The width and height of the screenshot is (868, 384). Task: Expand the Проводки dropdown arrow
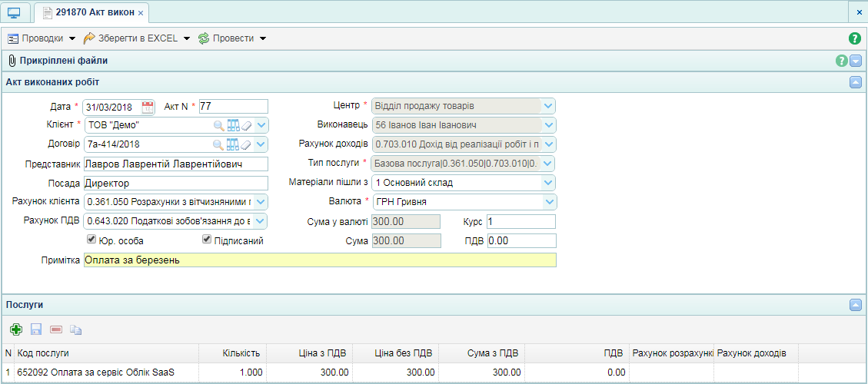72,38
